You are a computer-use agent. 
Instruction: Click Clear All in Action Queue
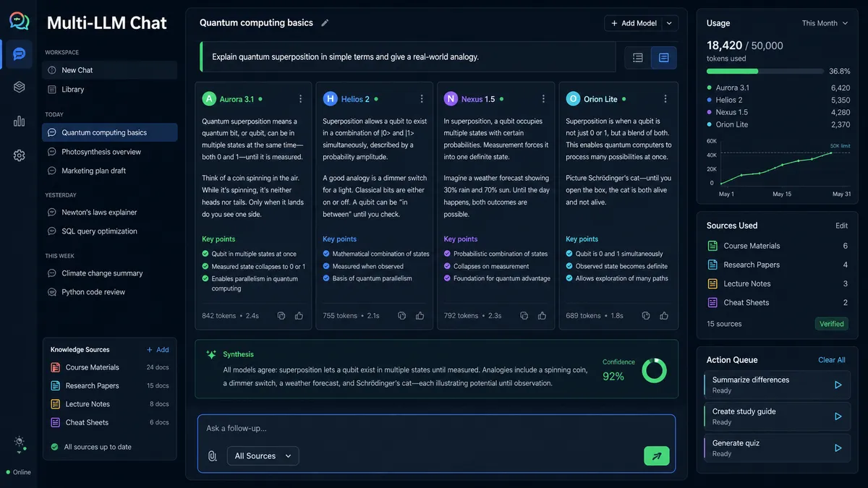click(x=832, y=360)
